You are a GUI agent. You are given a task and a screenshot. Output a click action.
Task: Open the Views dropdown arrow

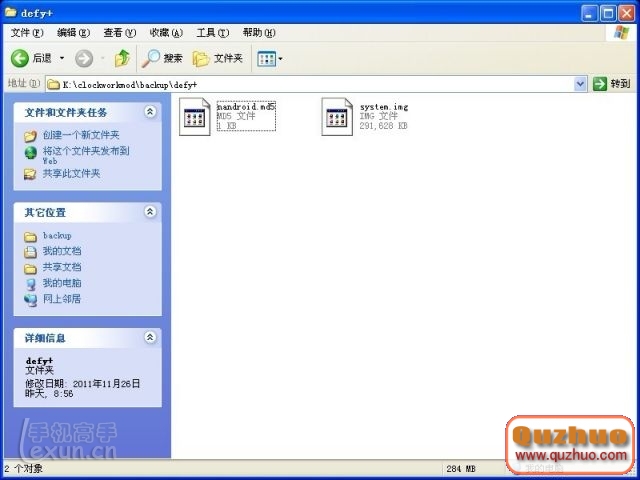tap(280, 59)
